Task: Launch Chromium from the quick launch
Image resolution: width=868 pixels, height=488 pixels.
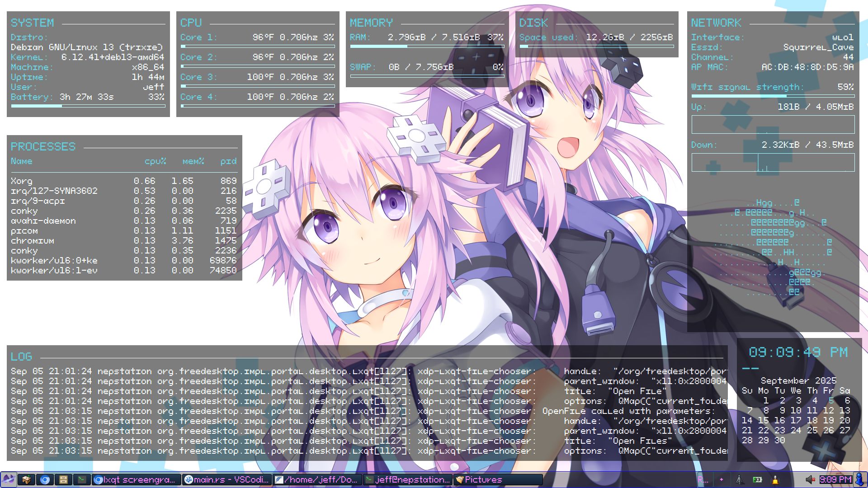Action: (45, 479)
